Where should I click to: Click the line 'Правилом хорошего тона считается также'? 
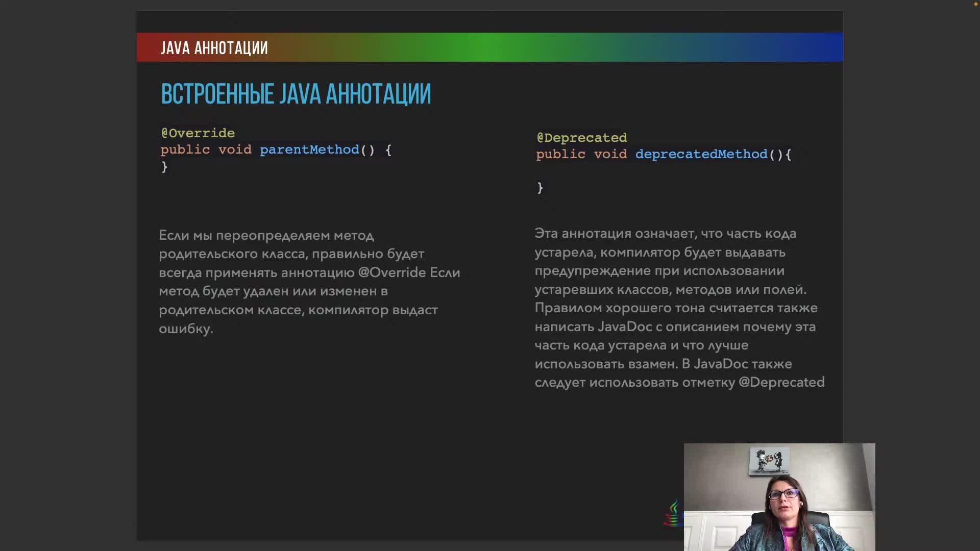(676, 308)
